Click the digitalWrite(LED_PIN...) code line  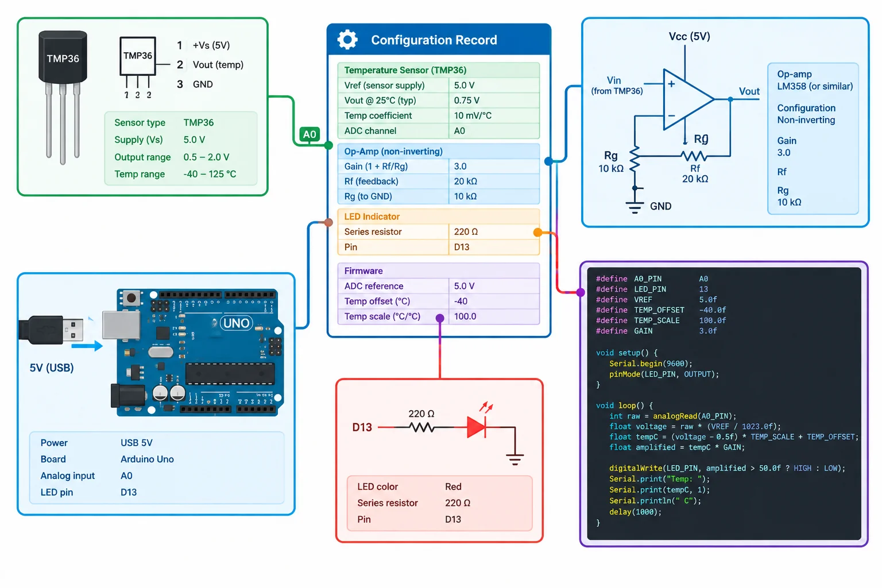(x=728, y=469)
